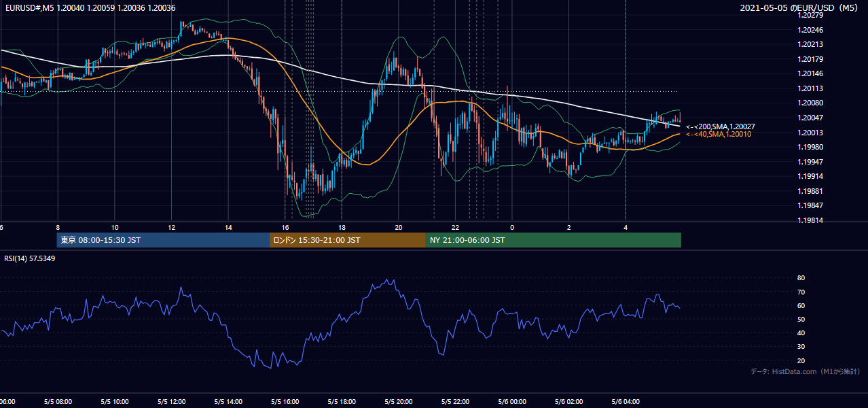Click the 1.19881 price axis label
Screen dimensions: 868x408
point(810,191)
